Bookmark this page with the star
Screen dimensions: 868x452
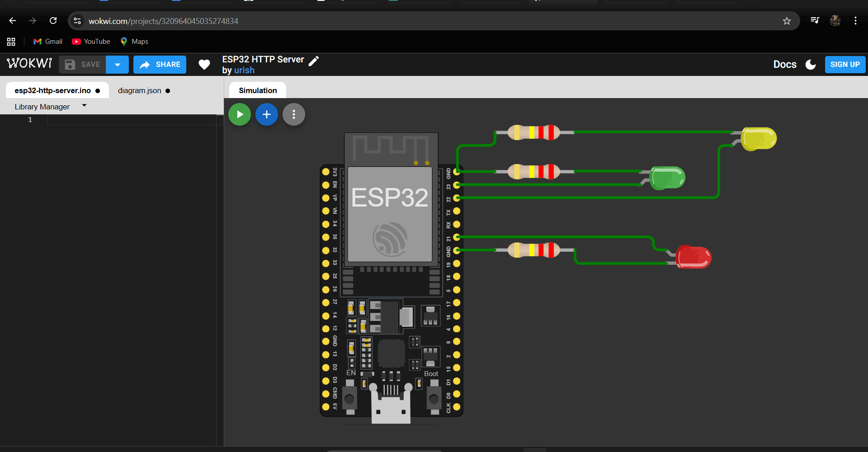[787, 21]
